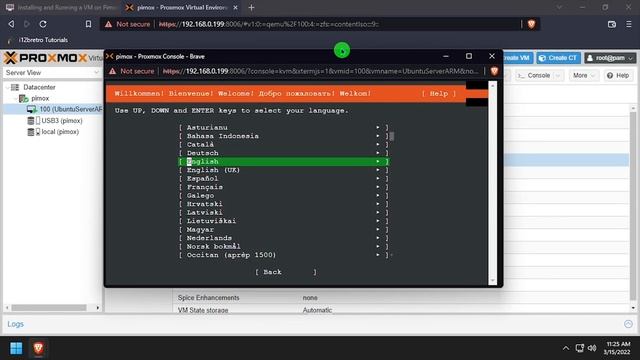The height and width of the screenshot is (360, 640).
Task: Click Spice Enhancements row
Action: (x=402, y=298)
